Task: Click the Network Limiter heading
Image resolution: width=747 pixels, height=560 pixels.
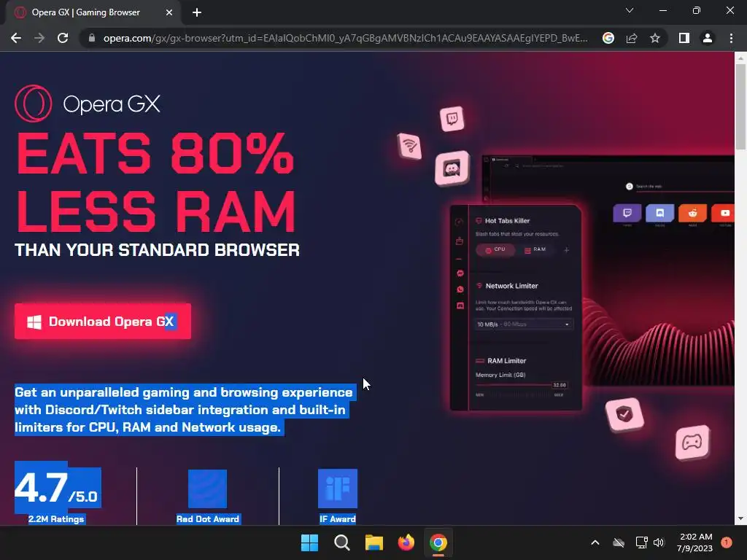Action: (511, 286)
